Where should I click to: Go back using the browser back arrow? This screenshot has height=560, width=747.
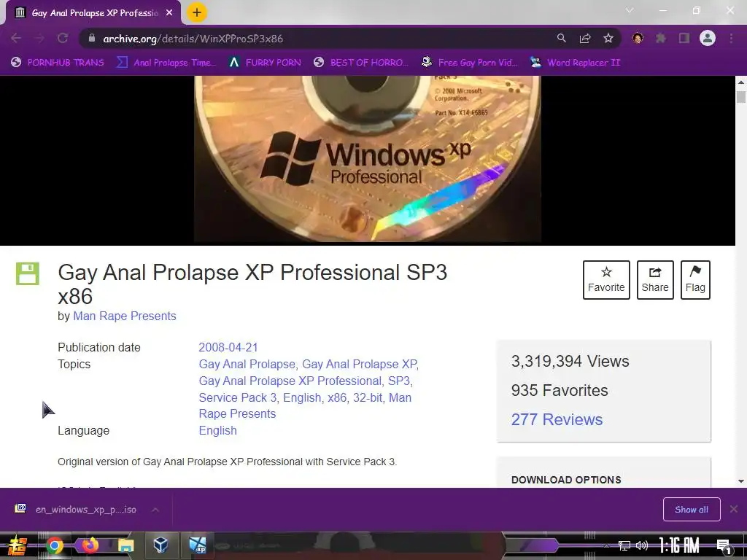click(16, 38)
